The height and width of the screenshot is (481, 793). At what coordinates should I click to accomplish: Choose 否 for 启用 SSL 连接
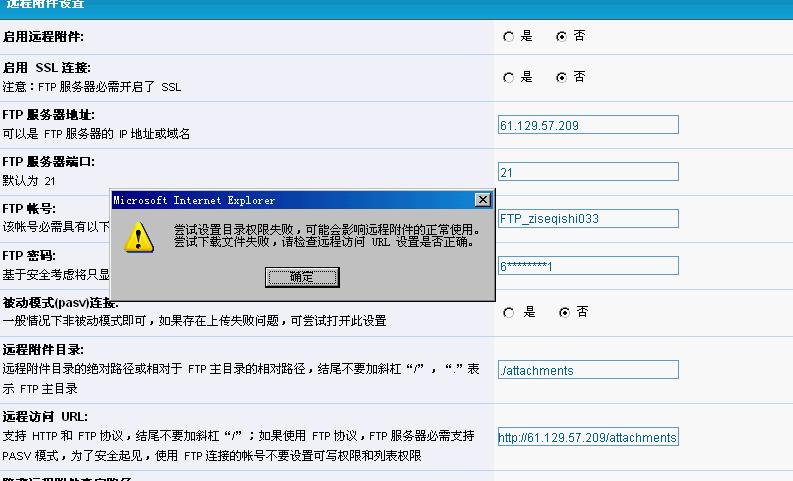[561, 78]
